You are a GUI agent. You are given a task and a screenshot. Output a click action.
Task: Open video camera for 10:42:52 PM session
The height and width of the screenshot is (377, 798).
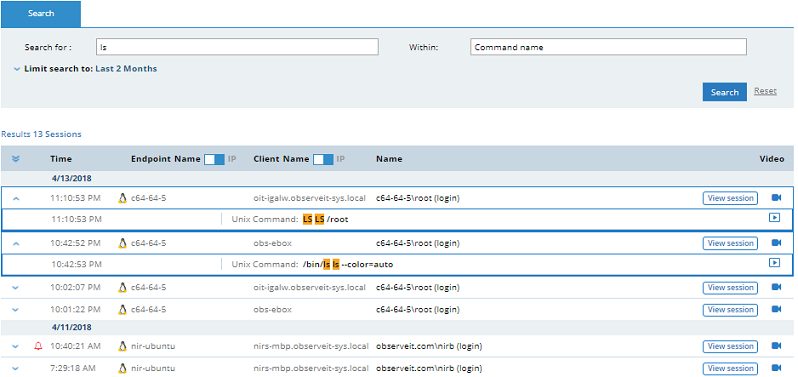pyautogui.click(x=776, y=243)
